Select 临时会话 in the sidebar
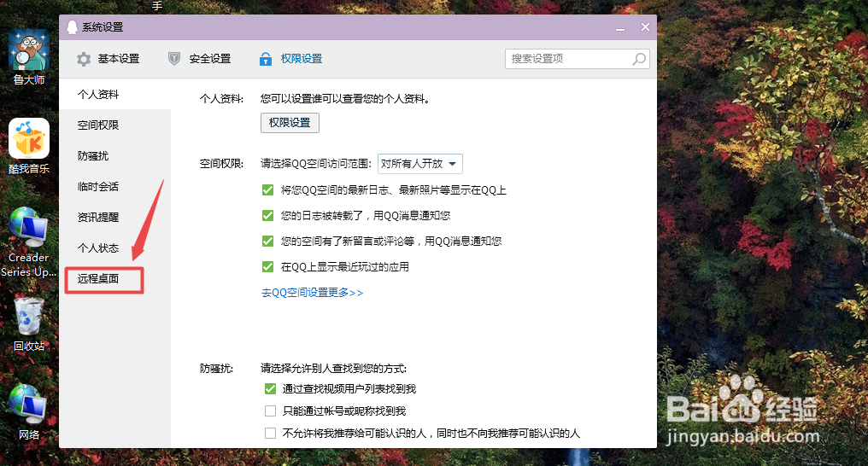868x466 pixels. click(115, 187)
